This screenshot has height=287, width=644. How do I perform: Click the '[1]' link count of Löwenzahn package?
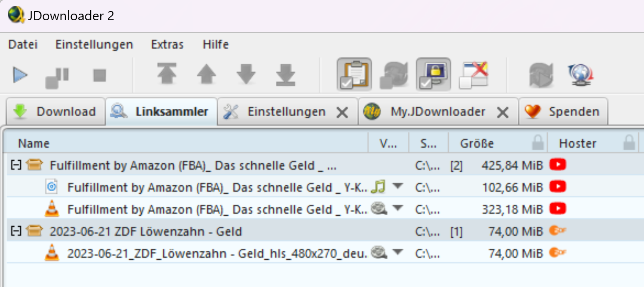[x=456, y=232]
